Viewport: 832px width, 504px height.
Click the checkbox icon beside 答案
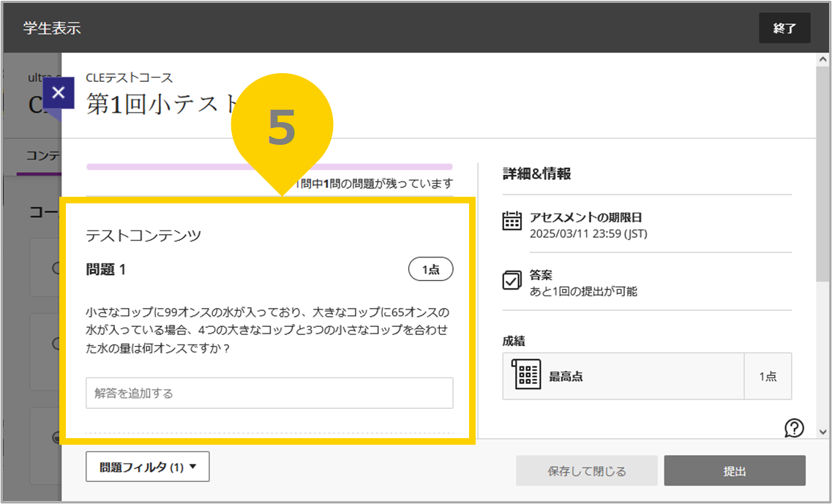coord(512,280)
